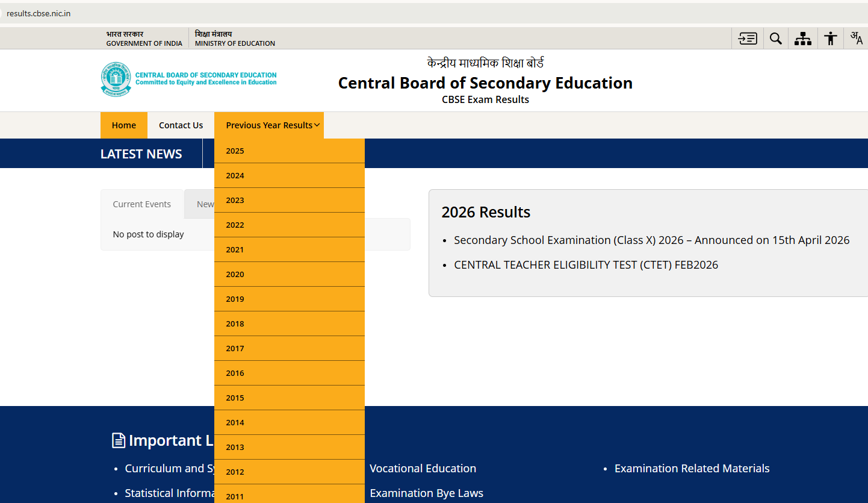This screenshot has width=868, height=503.
Task: Switch language using the अ/A toggle
Action: (x=856, y=38)
